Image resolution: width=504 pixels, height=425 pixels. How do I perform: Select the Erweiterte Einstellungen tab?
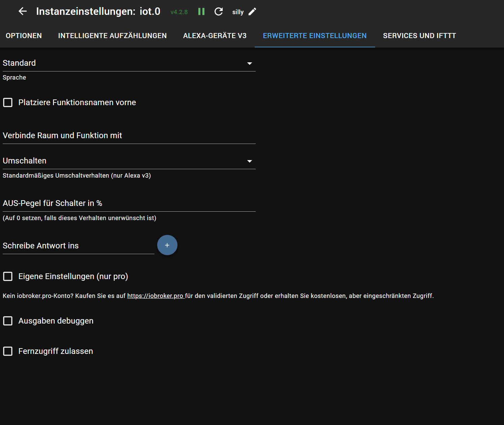(x=315, y=35)
